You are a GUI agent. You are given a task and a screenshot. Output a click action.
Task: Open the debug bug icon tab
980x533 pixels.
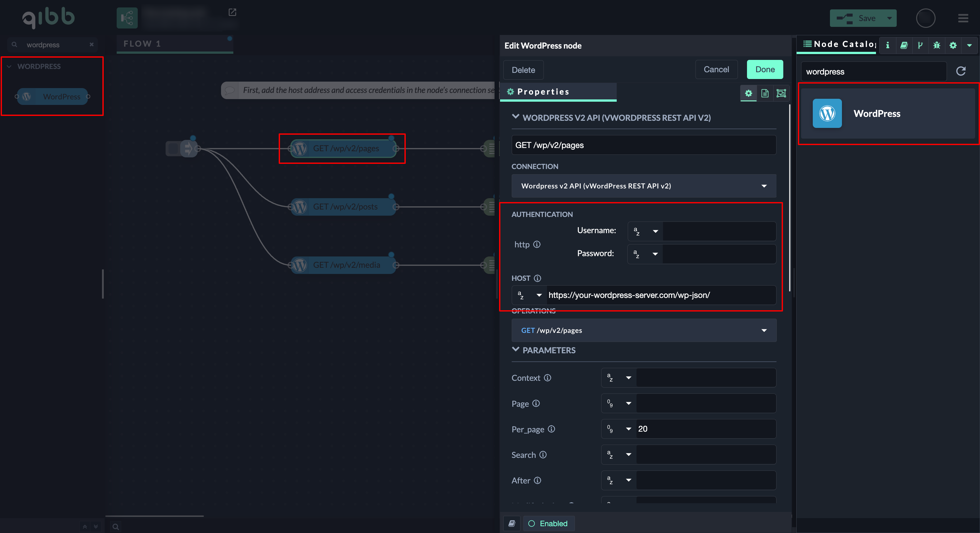(x=936, y=45)
